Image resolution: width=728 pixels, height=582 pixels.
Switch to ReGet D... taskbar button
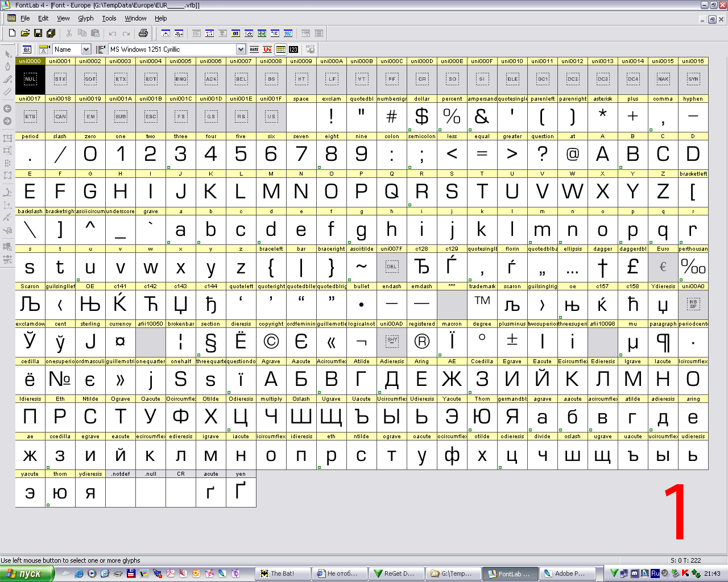[x=396, y=573]
